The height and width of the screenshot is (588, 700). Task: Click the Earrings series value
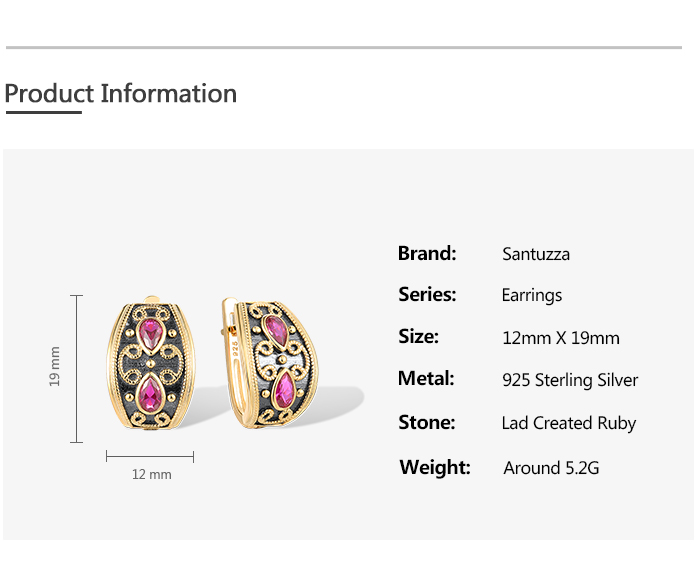[532, 296]
